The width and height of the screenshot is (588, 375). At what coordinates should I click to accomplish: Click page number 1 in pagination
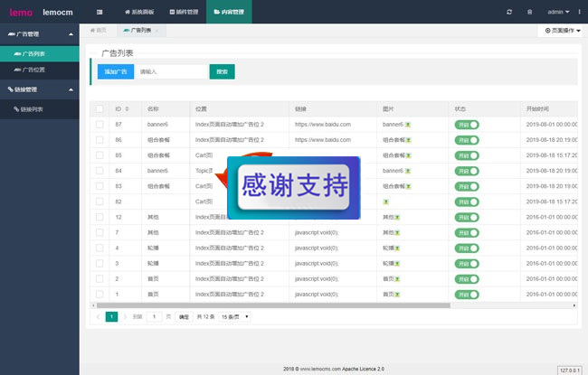pyautogui.click(x=111, y=317)
